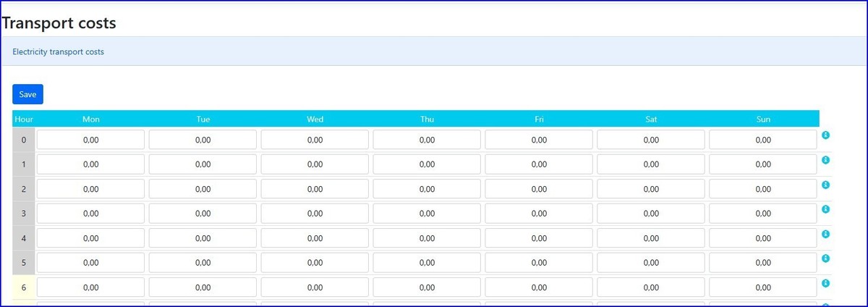Click the info icon next to hour 5 row
The width and height of the screenshot is (868, 307).
point(825,258)
